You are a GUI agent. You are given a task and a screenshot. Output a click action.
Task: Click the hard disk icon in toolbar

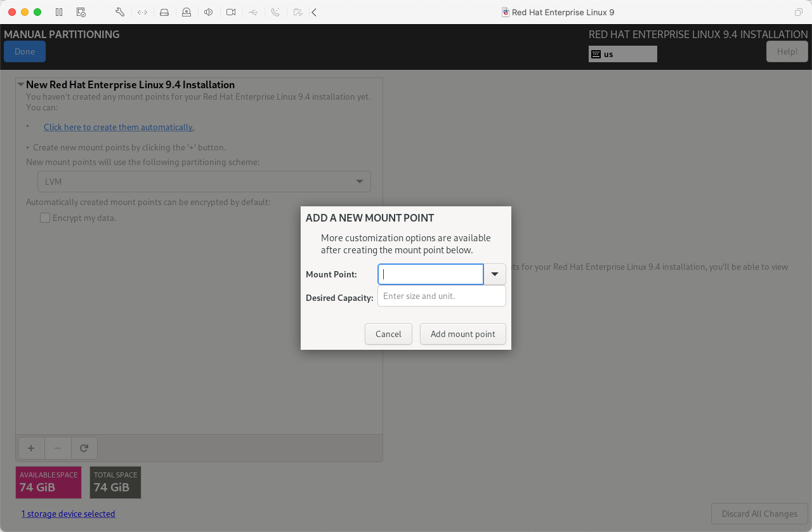click(164, 12)
